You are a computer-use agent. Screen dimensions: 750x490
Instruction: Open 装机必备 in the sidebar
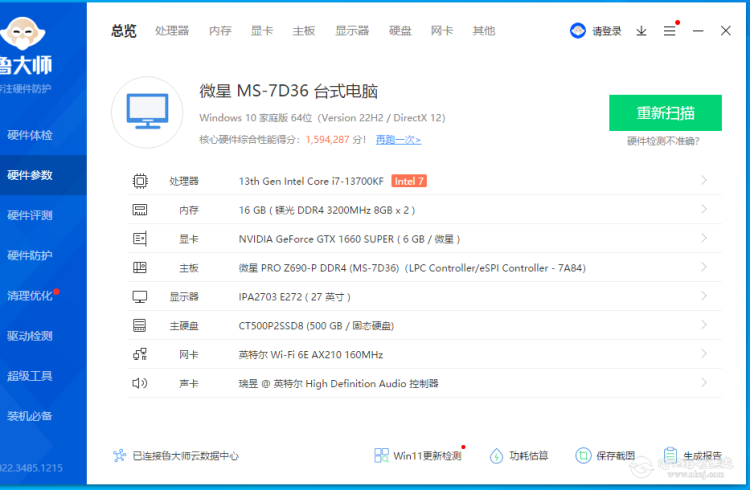pyautogui.click(x=30, y=416)
